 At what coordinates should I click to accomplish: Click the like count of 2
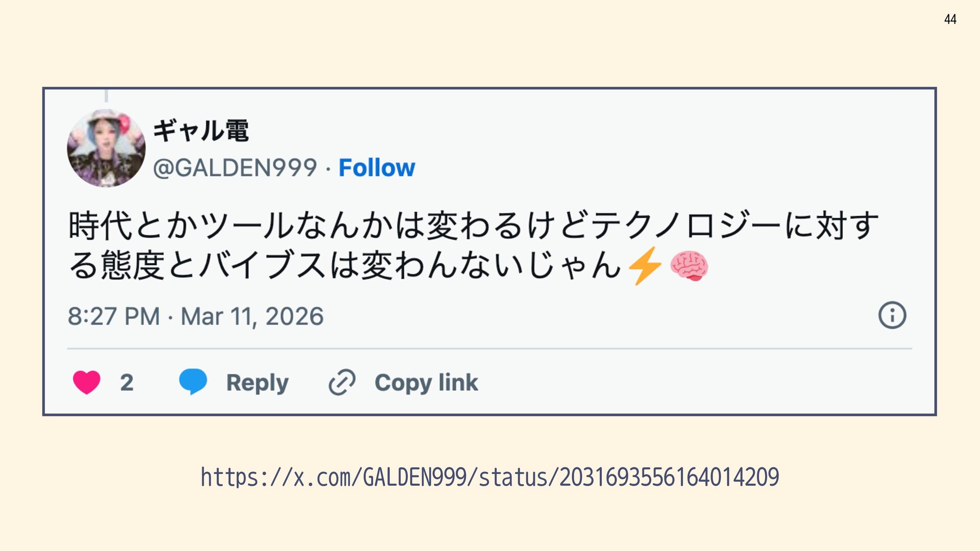127,383
